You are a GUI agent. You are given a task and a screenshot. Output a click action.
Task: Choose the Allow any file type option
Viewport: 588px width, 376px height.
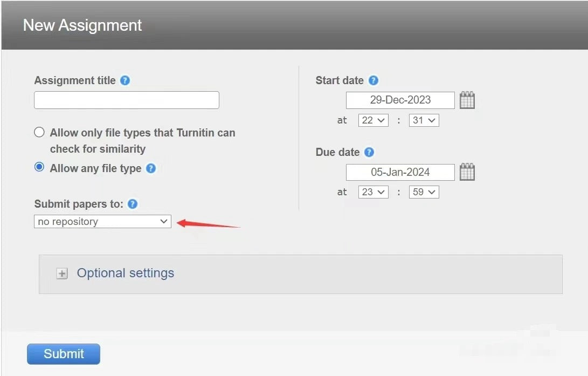click(39, 167)
